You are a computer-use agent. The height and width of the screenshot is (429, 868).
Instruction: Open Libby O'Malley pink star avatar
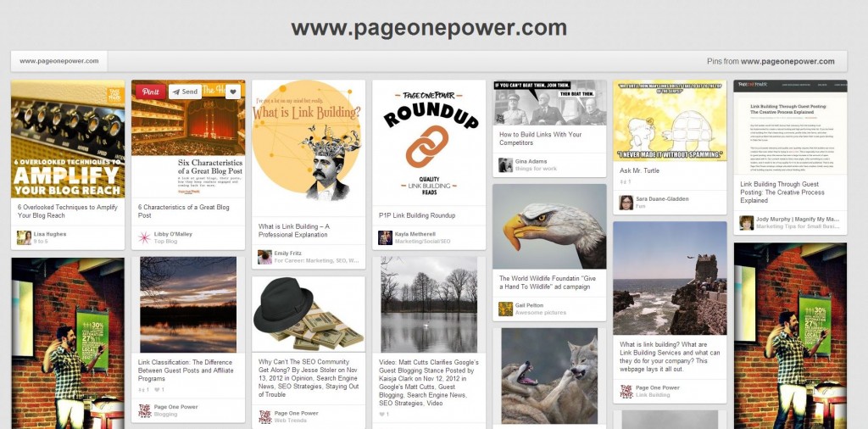144,238
